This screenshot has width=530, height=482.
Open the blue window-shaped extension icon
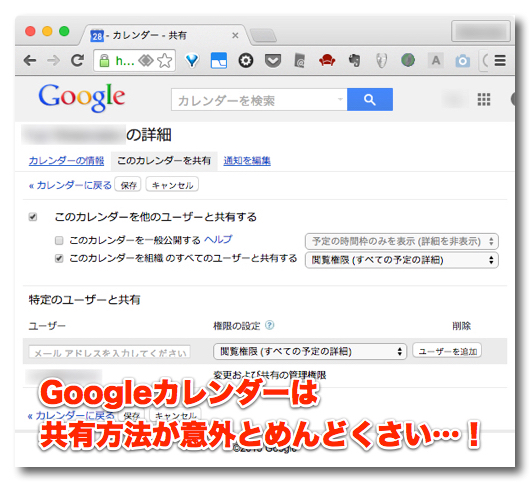click(219, 61)
